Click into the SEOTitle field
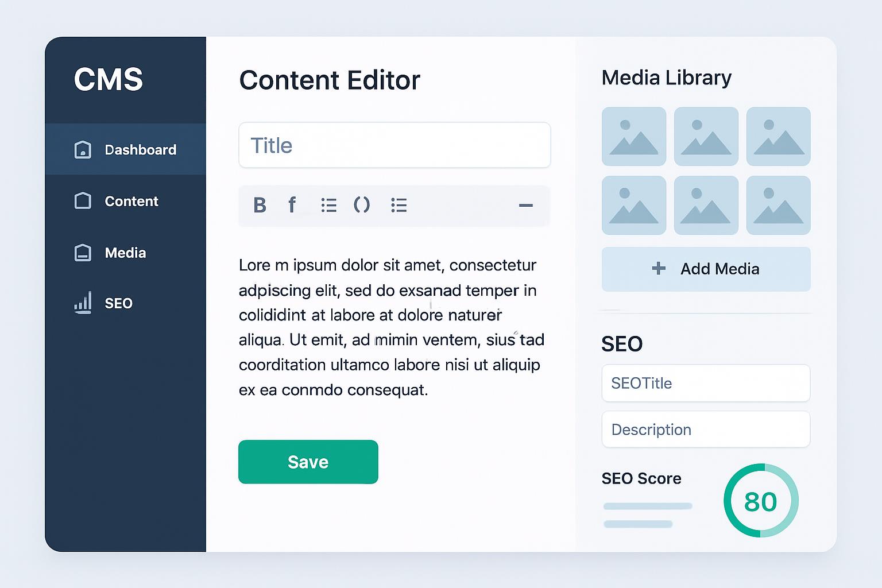The width and height of the screenshot is (882, 588). coord(706,383)
